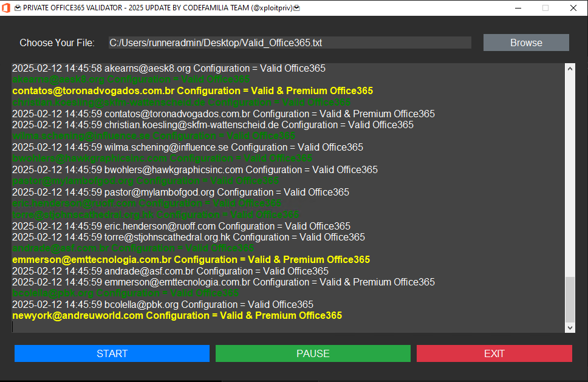The width and height of the screenshot is (588, 382).
Task: Click the red EXIT button
Action: (494, 353)
